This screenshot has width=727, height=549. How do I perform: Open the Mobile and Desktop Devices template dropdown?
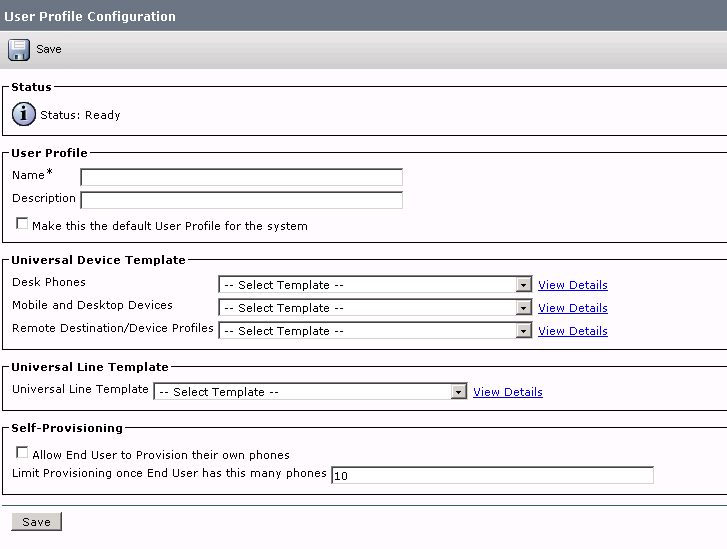[x=375, y=308]
